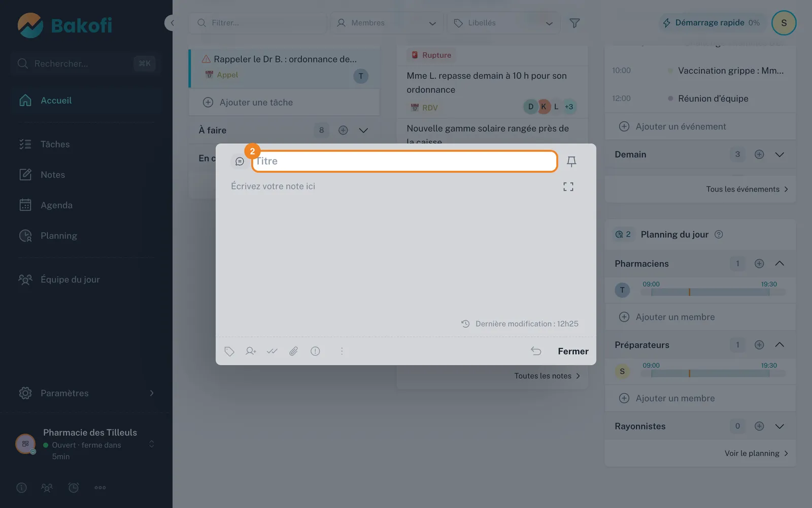This screenshot has height=508, width=812.
Task: Open Paramètres in the sidebar
Action: click(86, 393)
